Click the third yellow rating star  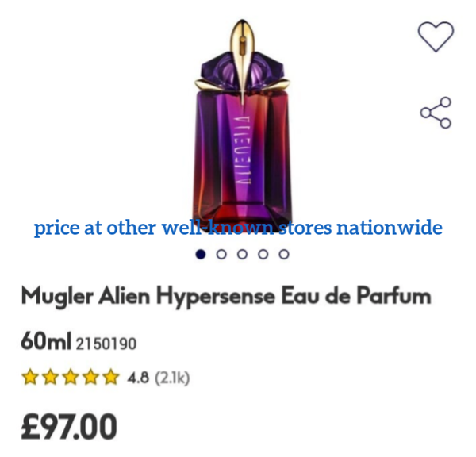71,377
